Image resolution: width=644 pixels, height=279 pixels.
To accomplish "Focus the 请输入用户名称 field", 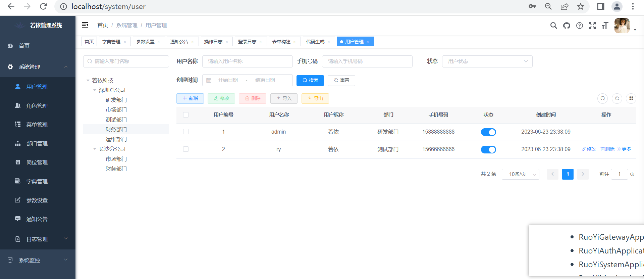I will point(248,61).
